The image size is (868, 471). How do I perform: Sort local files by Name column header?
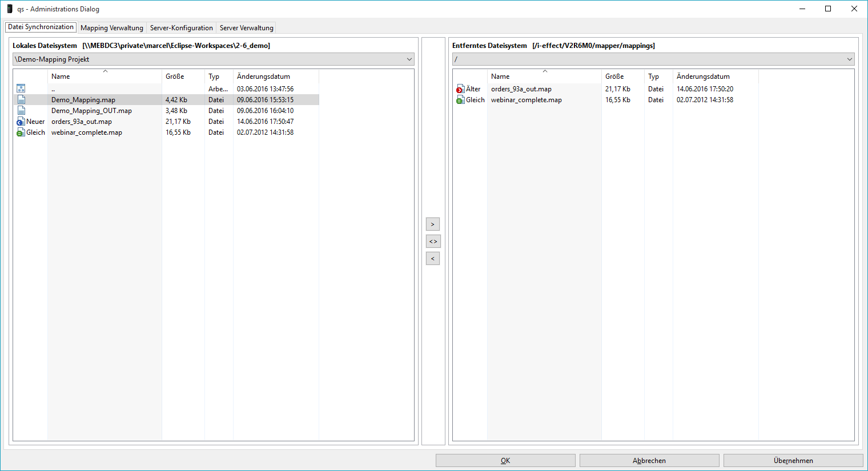click(x=61, y=77)
